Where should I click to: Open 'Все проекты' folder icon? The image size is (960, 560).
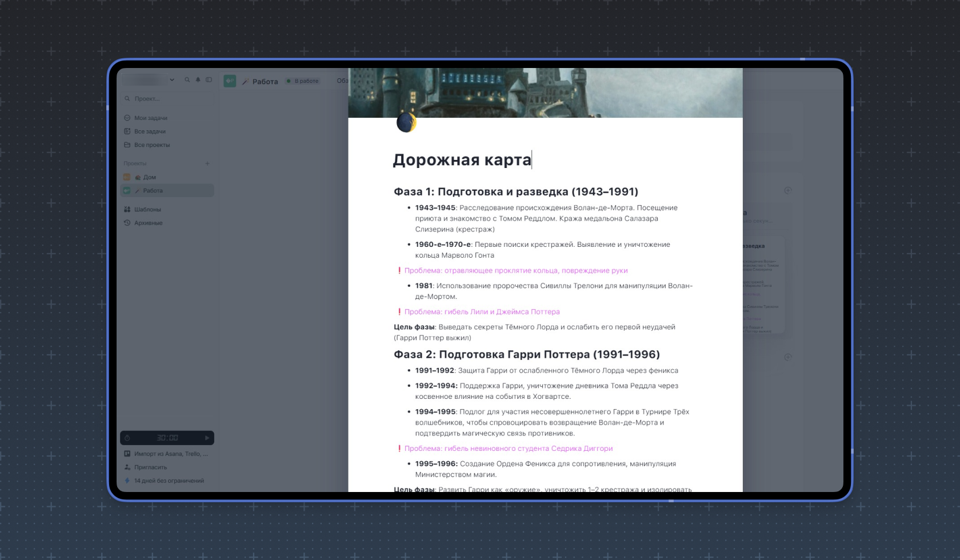(127, 145)
